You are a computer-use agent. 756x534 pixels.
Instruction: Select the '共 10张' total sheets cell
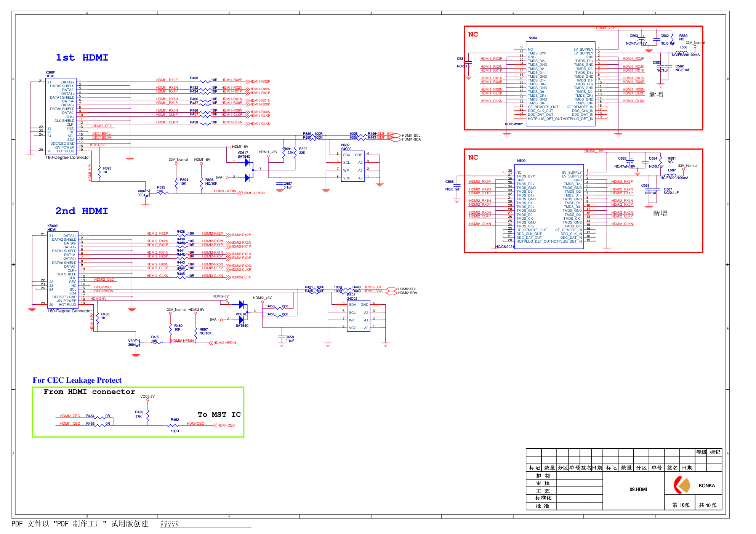708,502
